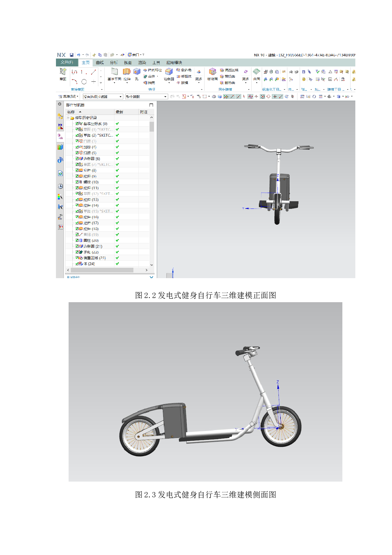Select the 边倒圆 (Edge Blend) tool

[169, 72]
